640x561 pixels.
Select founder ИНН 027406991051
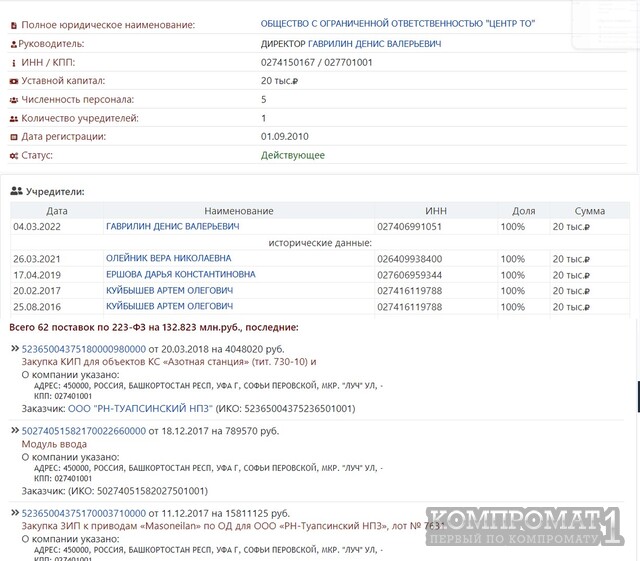coord(409,227)
